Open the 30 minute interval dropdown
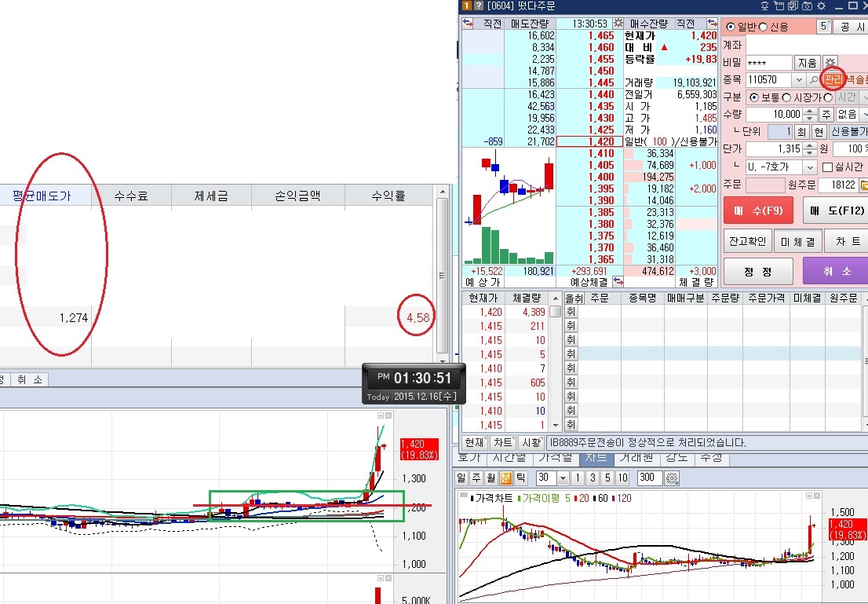Screen dimensions: 868x604 pyautogui.click(x=563, y=478)
